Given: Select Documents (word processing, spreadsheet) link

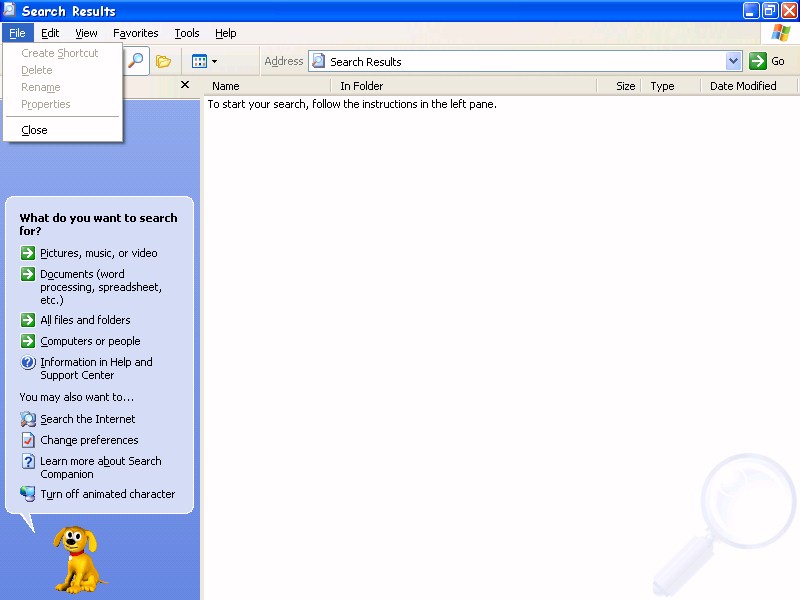Looking at the screenshot, I should click(x=101, y=287).
